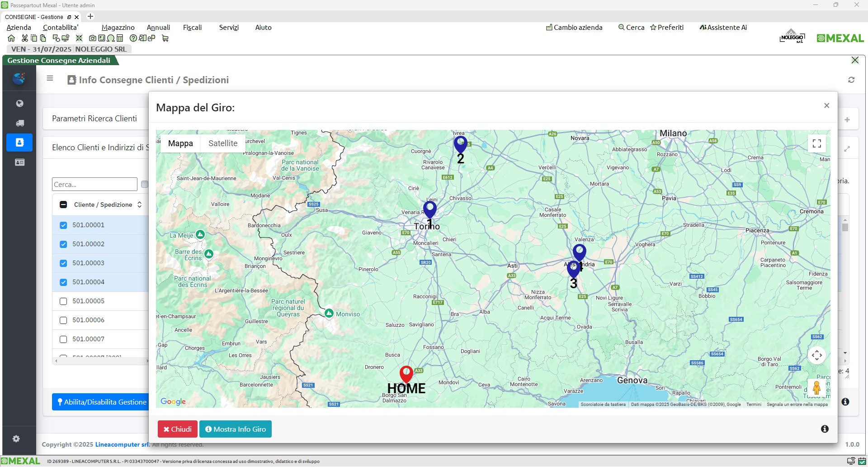Toggle the hamburger menu beside Info Consegne
This screenshot has height=467, width=868.
coord(50,78)
